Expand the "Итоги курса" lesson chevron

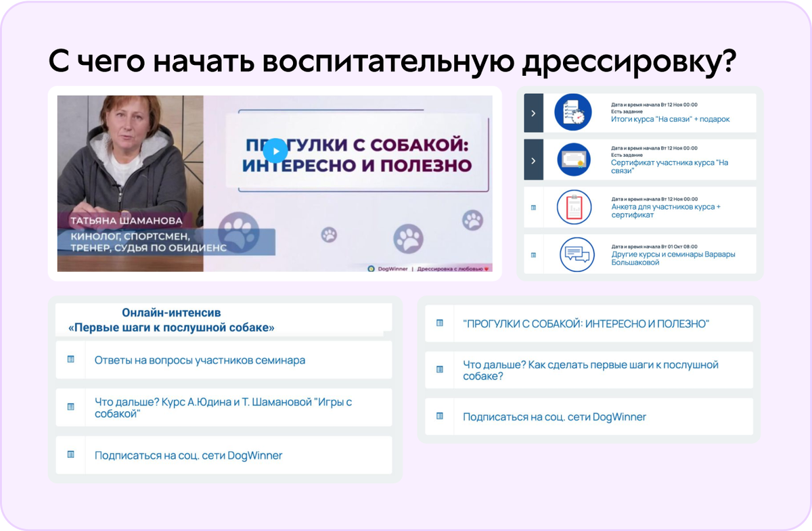pos(533,113)
